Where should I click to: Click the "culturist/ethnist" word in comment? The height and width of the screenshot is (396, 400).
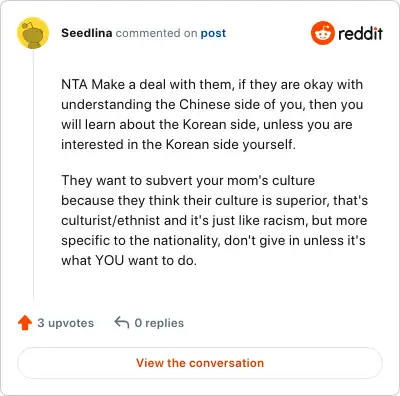pyautogui.click(x=110, y=221)
